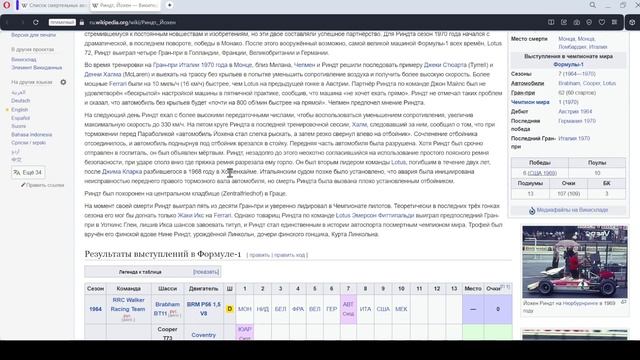Go forward with the forward arrow

(x=22, y=22)
